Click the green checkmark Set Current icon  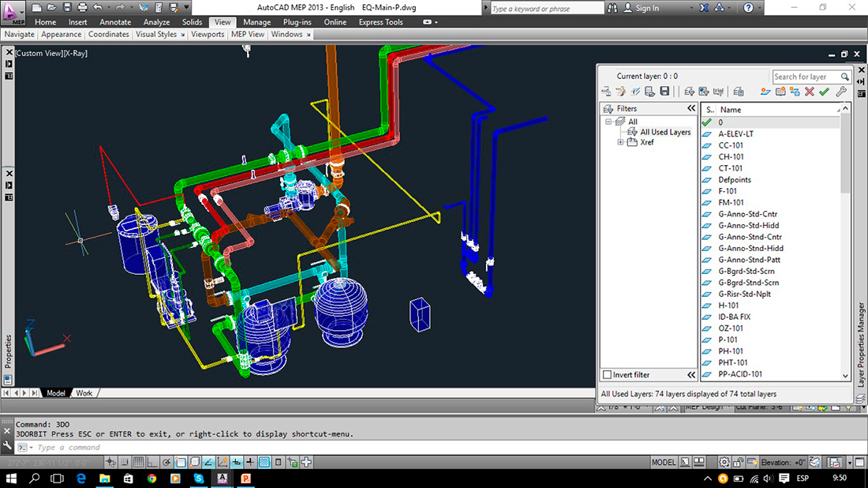point(824,92)
